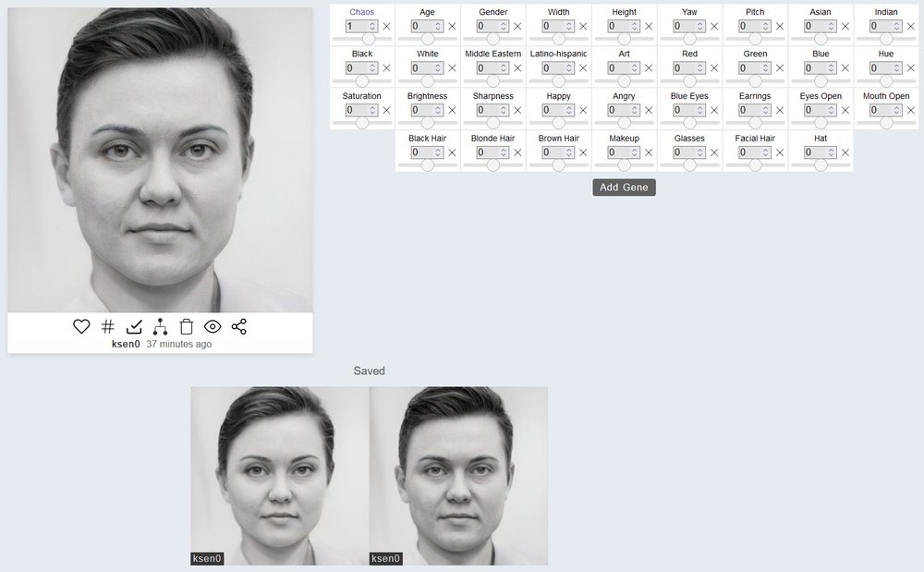Viewport: 924px width, 572px height.
Task: Remove the Glasses gene with X
Action: 714,152
